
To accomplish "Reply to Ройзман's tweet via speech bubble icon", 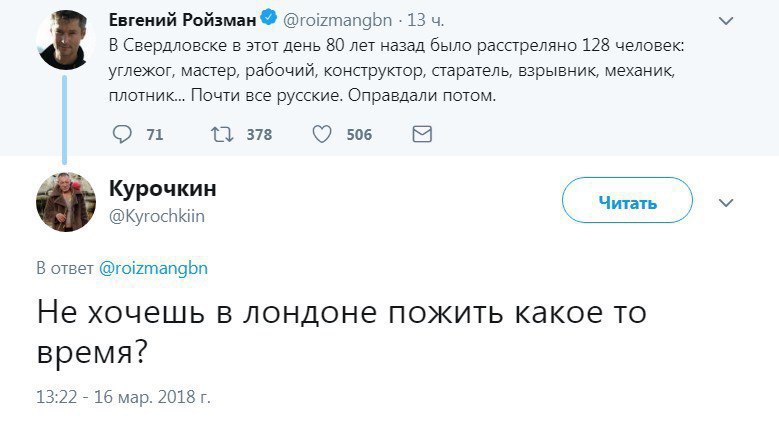I will 122,134.
